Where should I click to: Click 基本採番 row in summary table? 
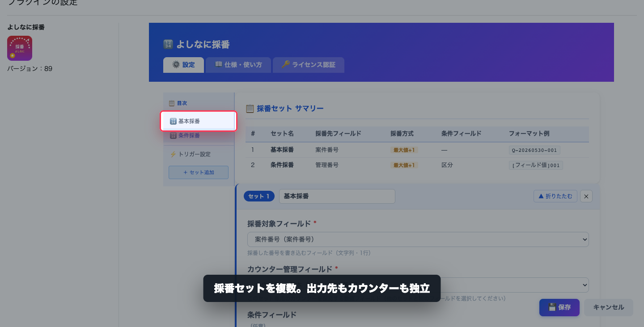[x=417, y=150]
